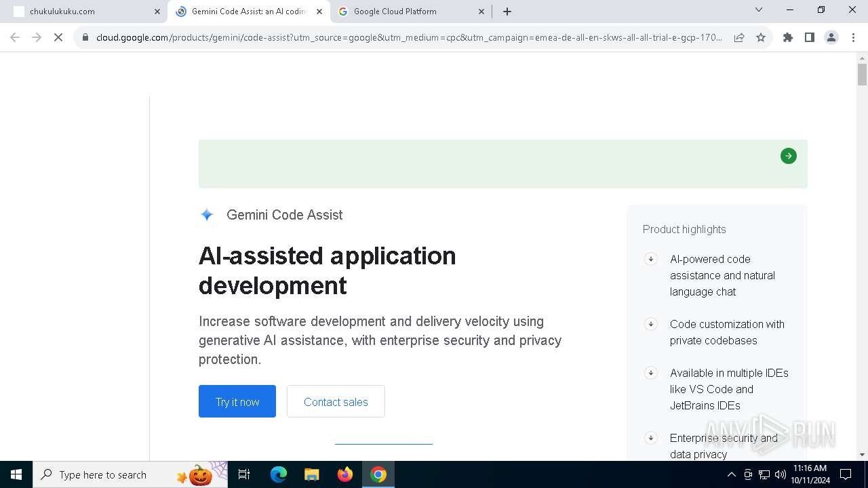Launch Microsoft Edge from taskbar

(279, 474)
